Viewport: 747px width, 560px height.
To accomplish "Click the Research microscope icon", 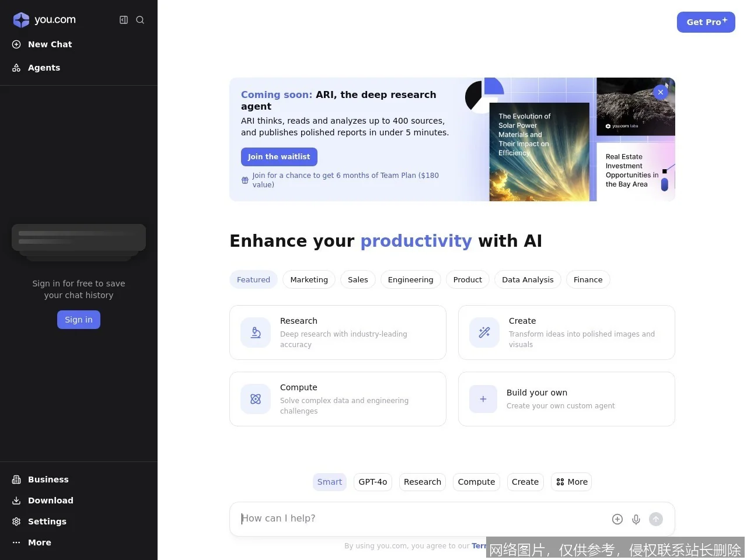I will [256, 332].
